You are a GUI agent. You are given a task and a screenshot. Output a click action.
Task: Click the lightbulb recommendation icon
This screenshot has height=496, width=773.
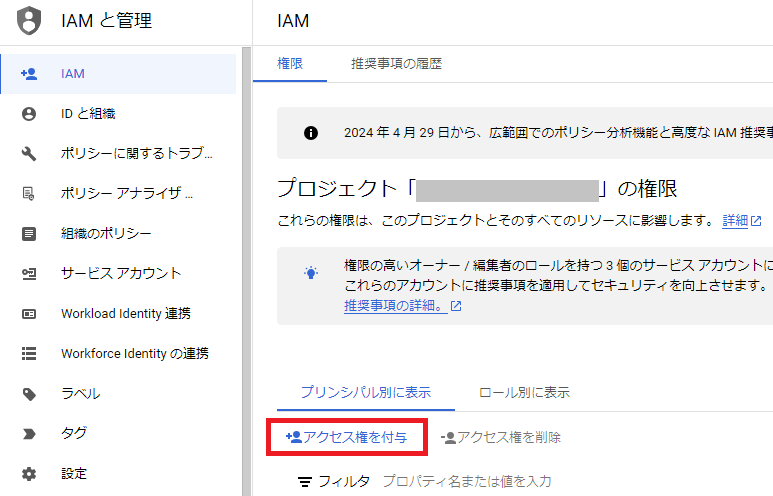[311, 273]
